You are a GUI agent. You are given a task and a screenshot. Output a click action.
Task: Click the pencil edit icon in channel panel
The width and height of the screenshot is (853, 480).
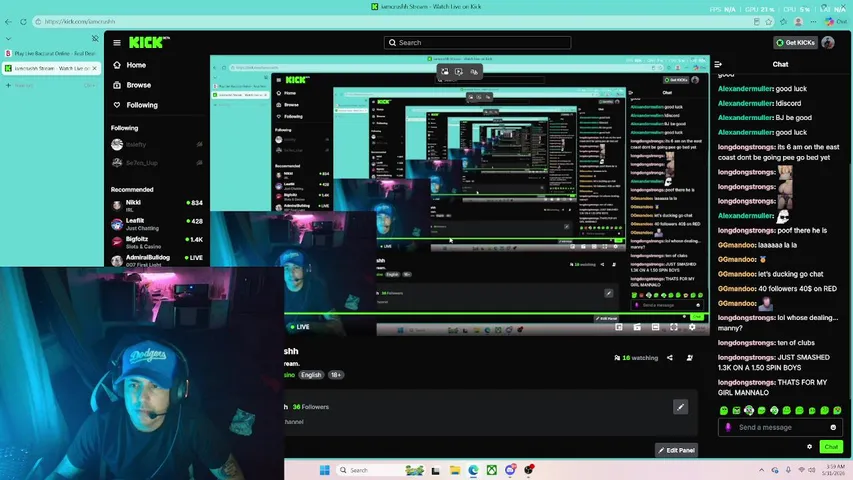click(680, 407)
